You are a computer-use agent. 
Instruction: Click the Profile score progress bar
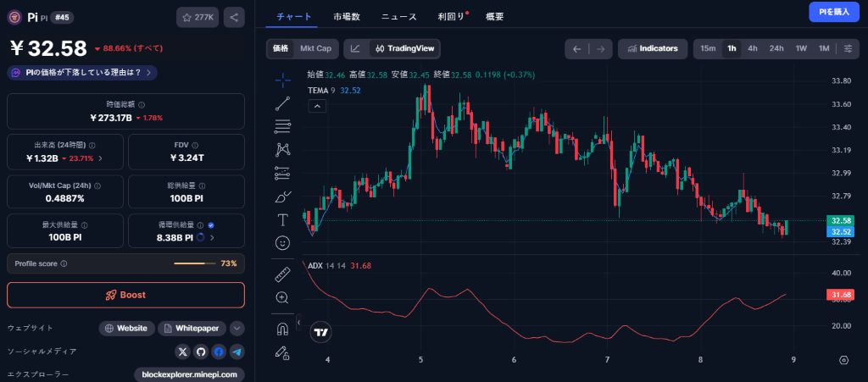click(x=194, y=263)
